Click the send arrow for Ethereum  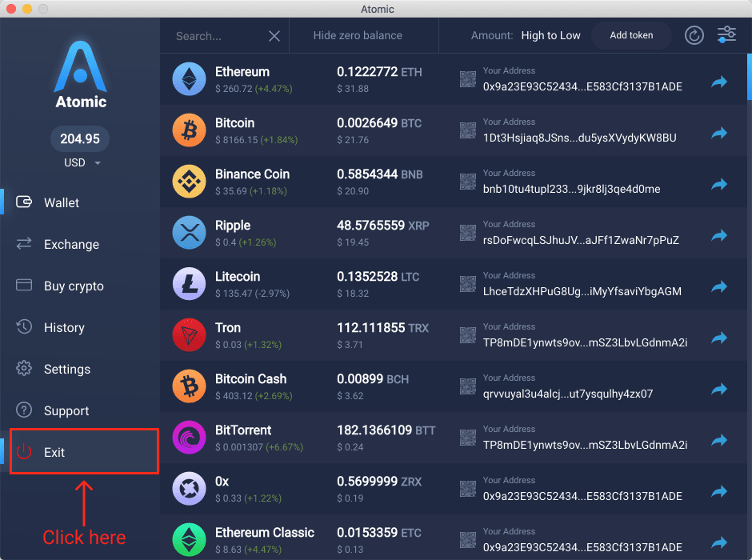click(719, 82)
